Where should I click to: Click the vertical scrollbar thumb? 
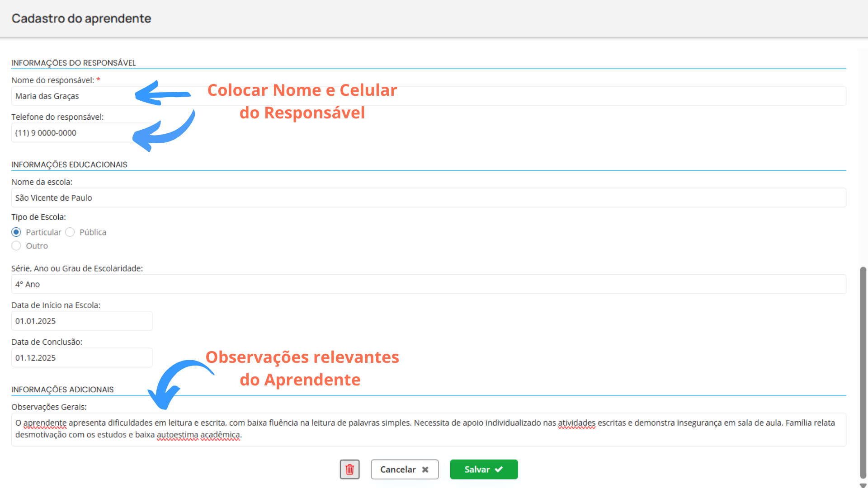coord(863,372)
